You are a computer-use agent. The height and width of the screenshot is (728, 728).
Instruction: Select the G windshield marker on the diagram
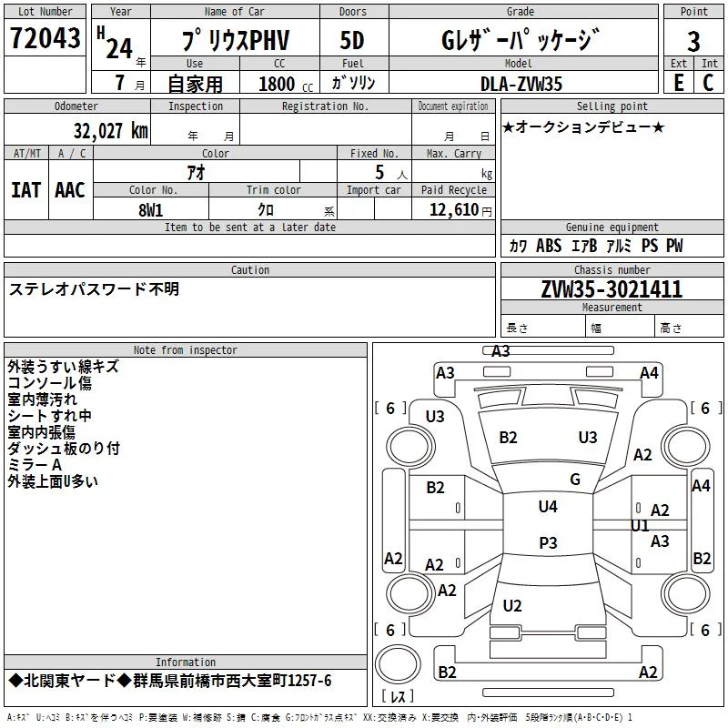574,480
